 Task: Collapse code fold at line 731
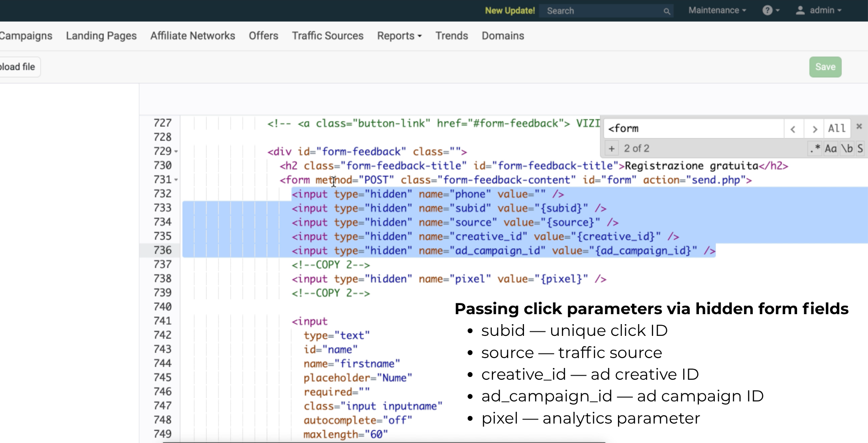pos(176,180)
